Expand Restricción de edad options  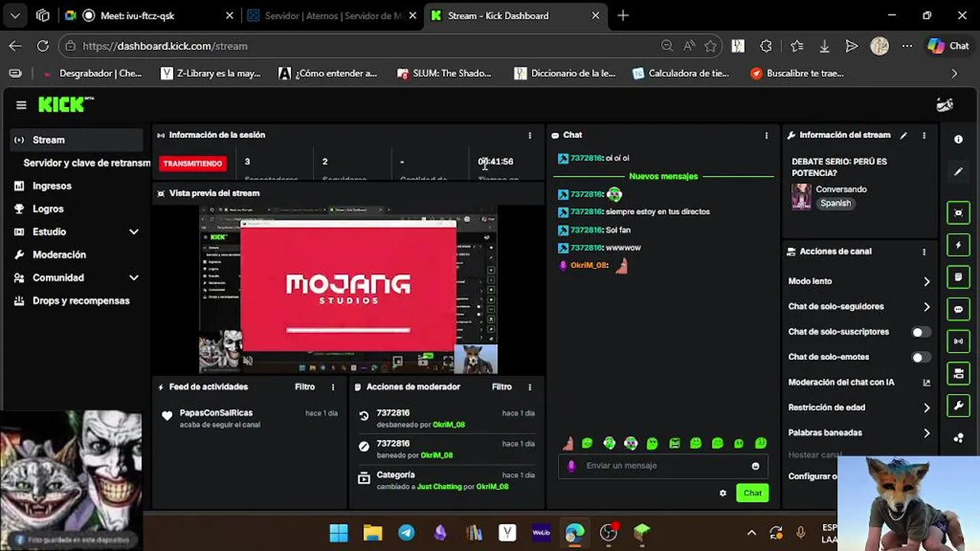tap(926, 408)
